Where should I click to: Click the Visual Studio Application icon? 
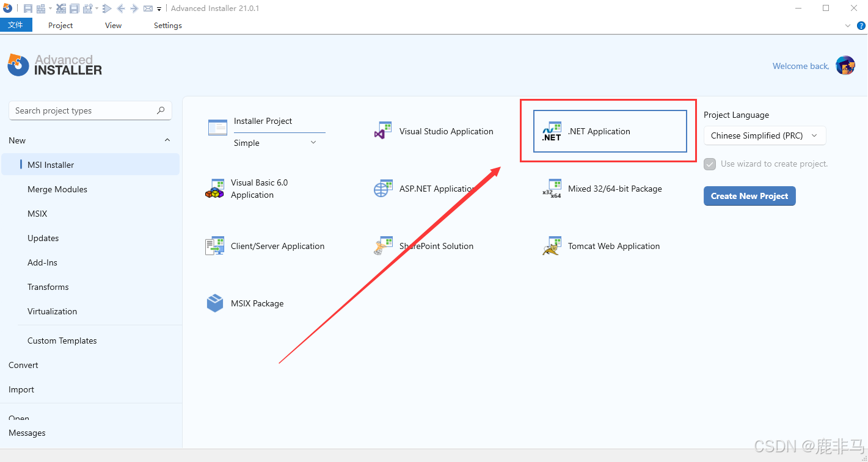pos(382,131)
